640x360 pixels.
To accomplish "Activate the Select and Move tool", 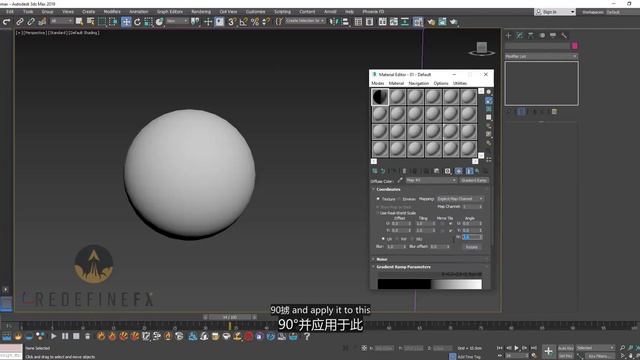I will tap(126, 22).
